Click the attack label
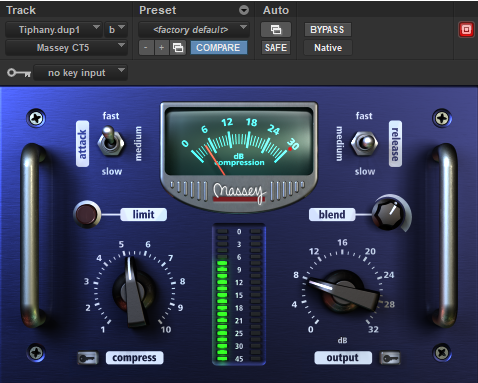Viewport: 478px width, 383px height. tap(82, 144)
